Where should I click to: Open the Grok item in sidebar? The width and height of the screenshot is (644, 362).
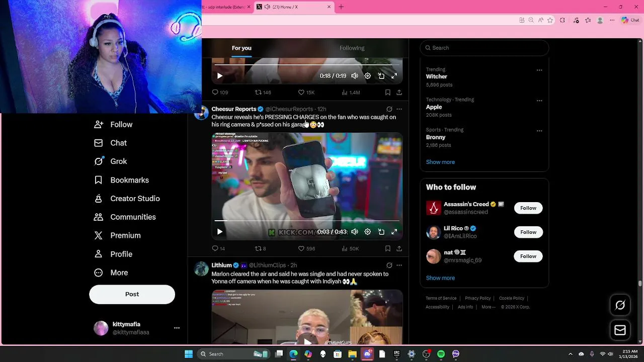(x=111, y=161)
